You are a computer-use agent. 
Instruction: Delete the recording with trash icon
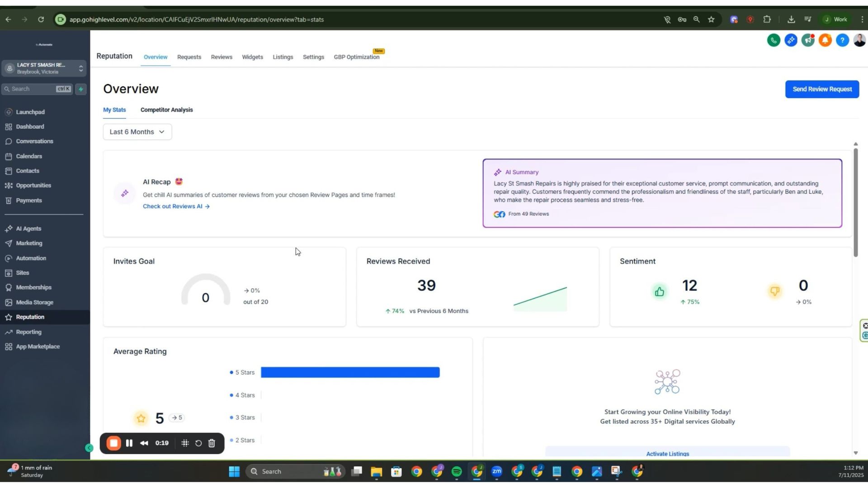coord(212,443)
